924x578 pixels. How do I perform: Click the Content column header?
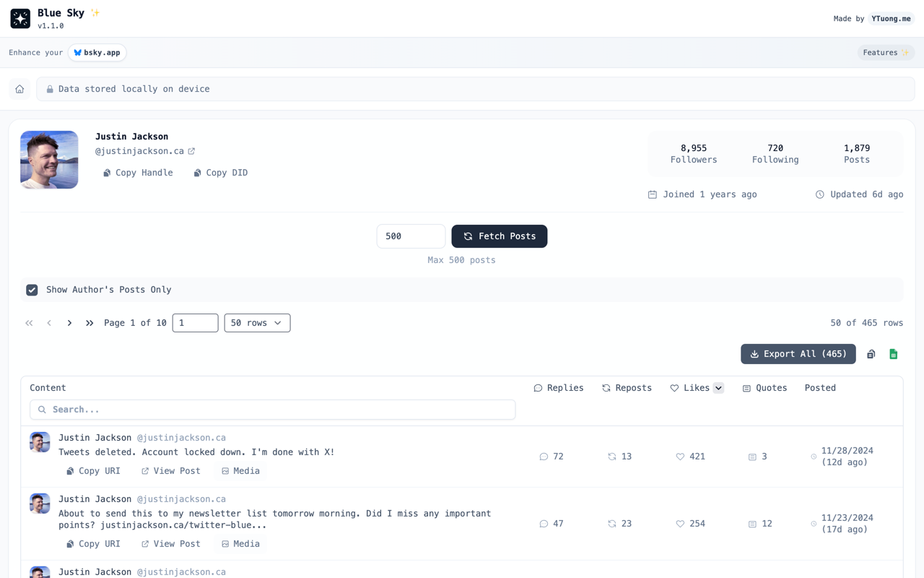click(x=48, y=388)
